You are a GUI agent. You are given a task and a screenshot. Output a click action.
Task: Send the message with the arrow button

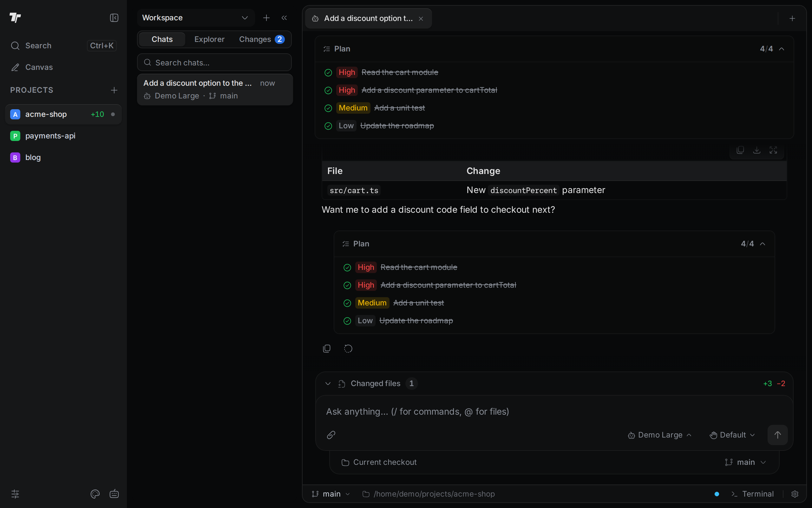pyautogui.click(x=777, y=435)
